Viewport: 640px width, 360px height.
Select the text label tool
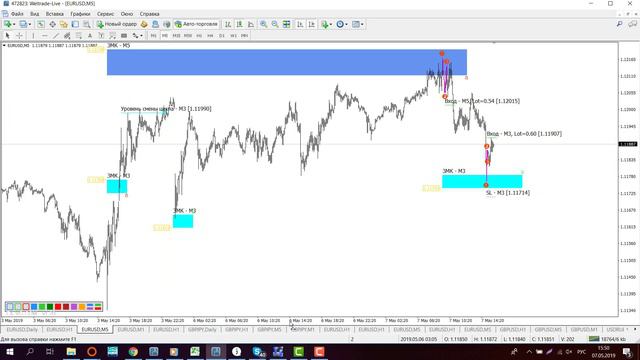point(101,36)
